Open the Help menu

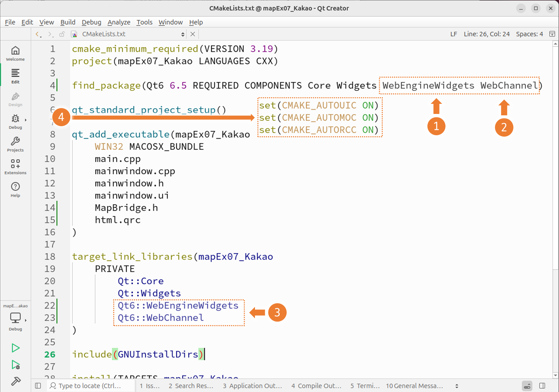[196, 22]
